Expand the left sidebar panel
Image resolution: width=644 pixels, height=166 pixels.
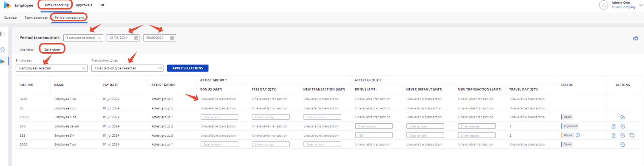[3, 34]
